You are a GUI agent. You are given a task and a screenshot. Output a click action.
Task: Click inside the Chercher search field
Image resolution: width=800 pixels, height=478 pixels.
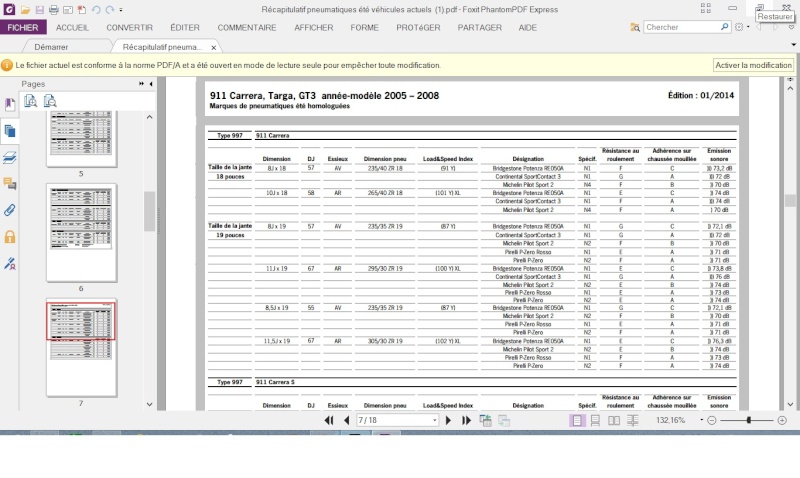pos(682,27)
